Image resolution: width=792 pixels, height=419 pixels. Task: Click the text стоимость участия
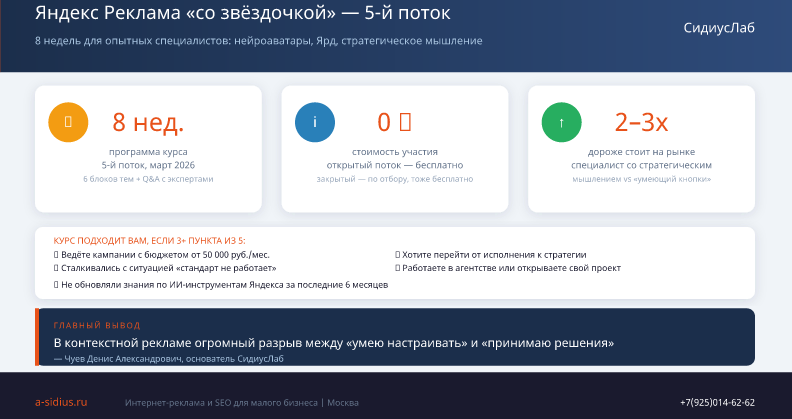tap(394, 152)
